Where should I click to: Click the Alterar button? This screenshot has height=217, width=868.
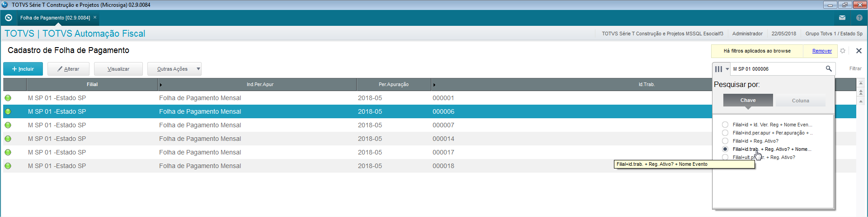[68, 69]
